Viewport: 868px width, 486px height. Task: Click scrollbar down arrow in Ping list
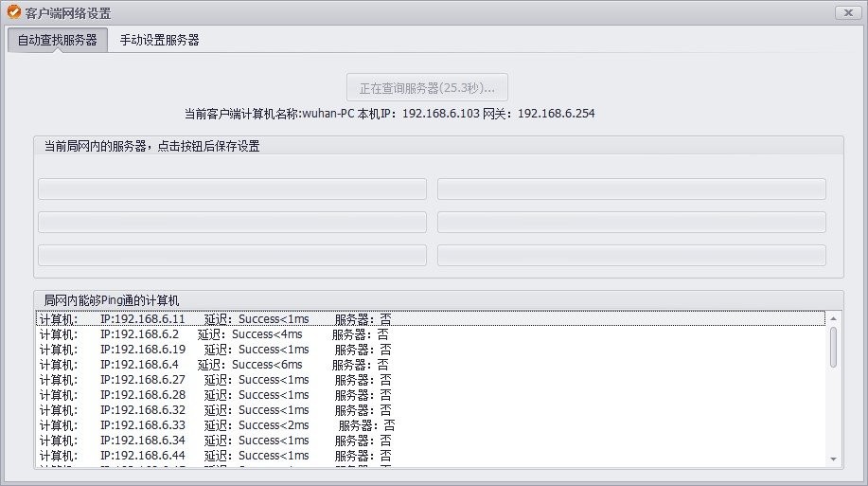point(833,459)
